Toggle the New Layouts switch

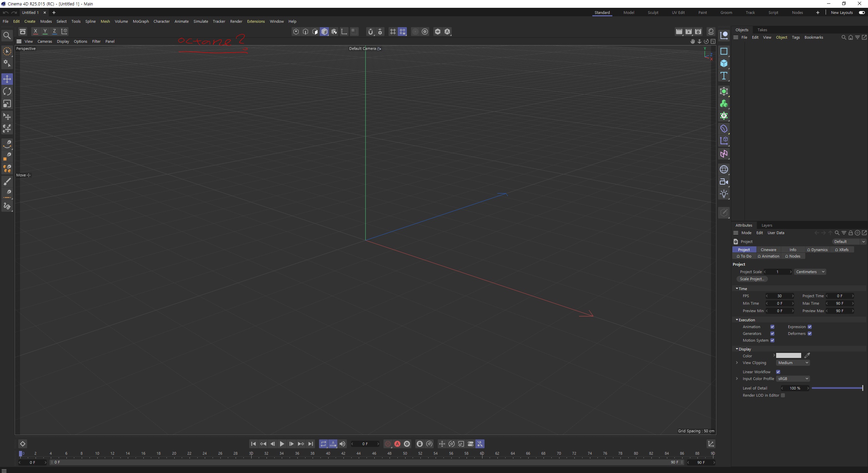click(x=862, y=13)
